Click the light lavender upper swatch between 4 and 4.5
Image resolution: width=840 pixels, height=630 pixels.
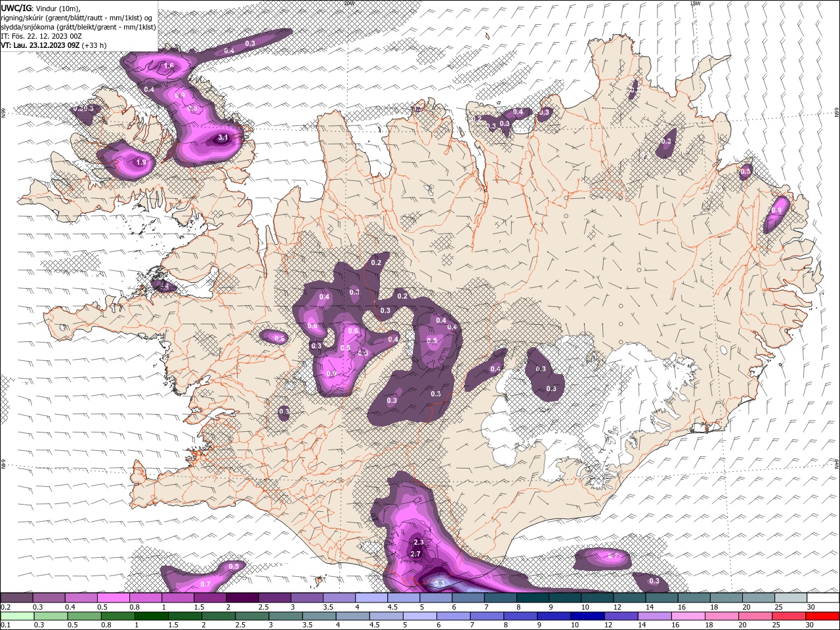click(371, 598)
